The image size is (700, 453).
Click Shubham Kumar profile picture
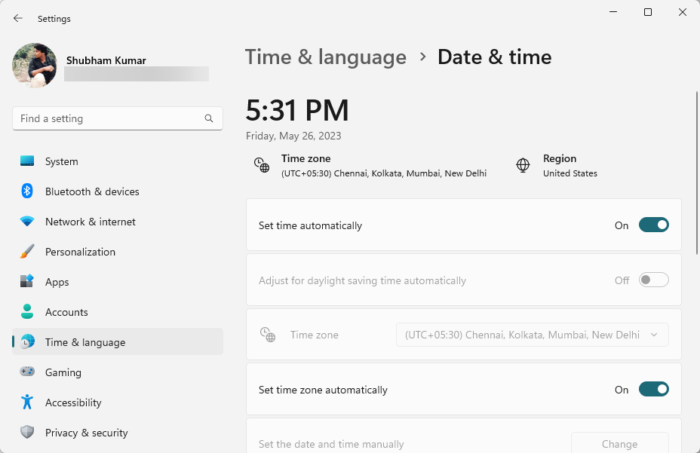coord(34,65)
